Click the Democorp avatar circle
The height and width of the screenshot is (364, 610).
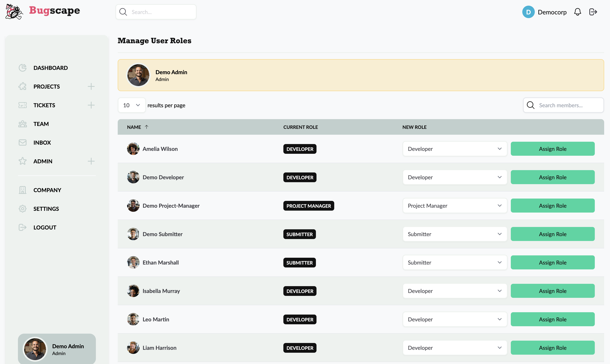pyautogui.click(x=528, y=12)
